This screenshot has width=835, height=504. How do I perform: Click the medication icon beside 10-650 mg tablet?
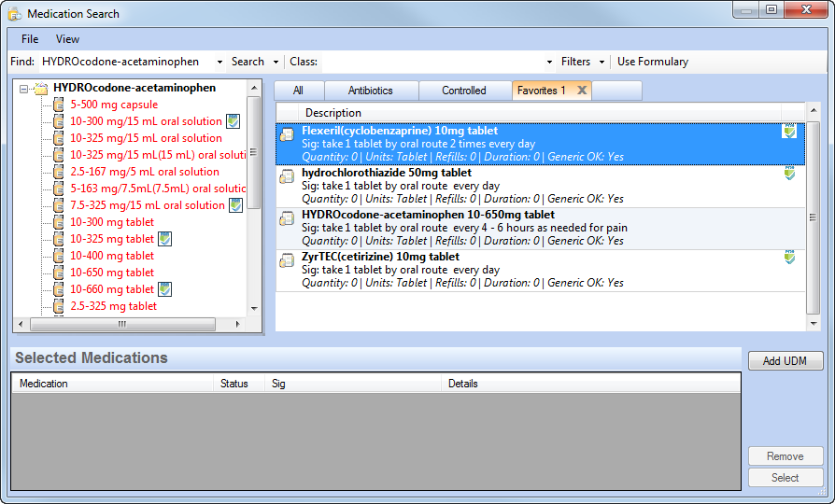pos(59,273)
